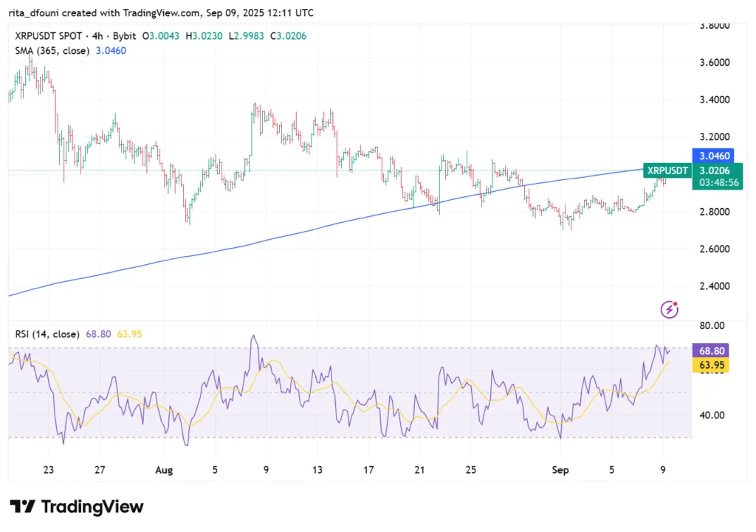Screen dimensions: 756x532
Task: Click the 03:48:56 candle countdown timer
Action: click(x=713, y=183)
